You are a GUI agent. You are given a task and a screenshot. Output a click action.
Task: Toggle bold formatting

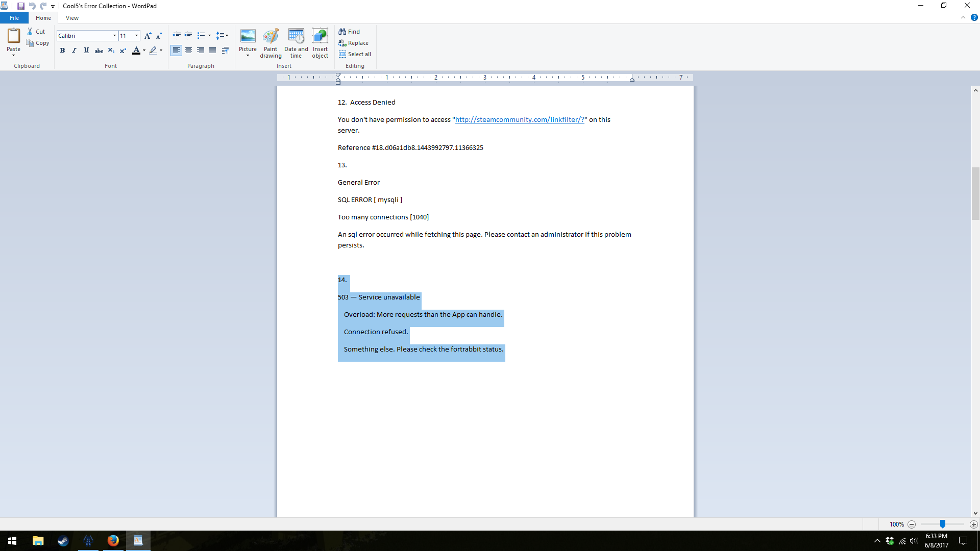(62, 51)
